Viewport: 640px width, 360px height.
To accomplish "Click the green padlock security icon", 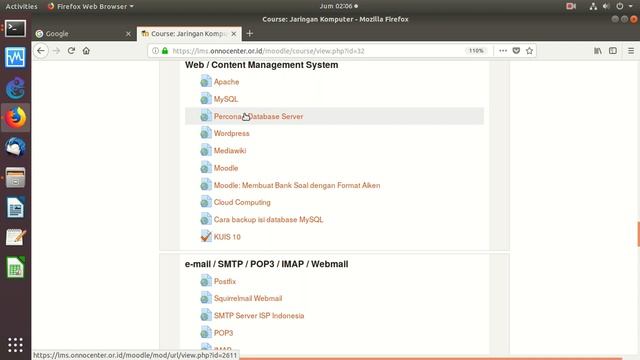I will click(165, 51).
